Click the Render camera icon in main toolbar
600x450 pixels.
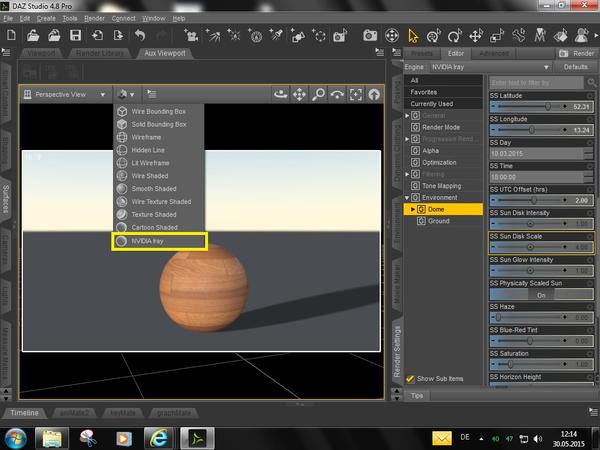(370, 36)
